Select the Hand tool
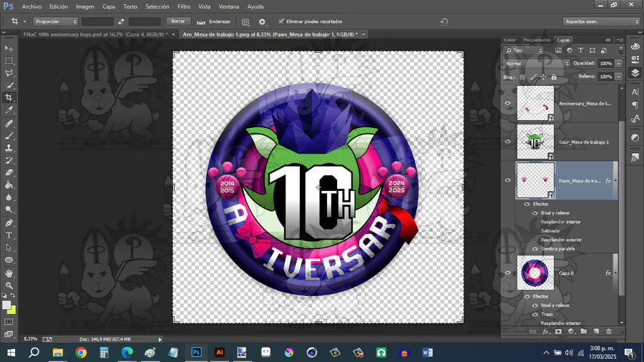The height and width of the screenshot is (362, 644). click(9, 273)
